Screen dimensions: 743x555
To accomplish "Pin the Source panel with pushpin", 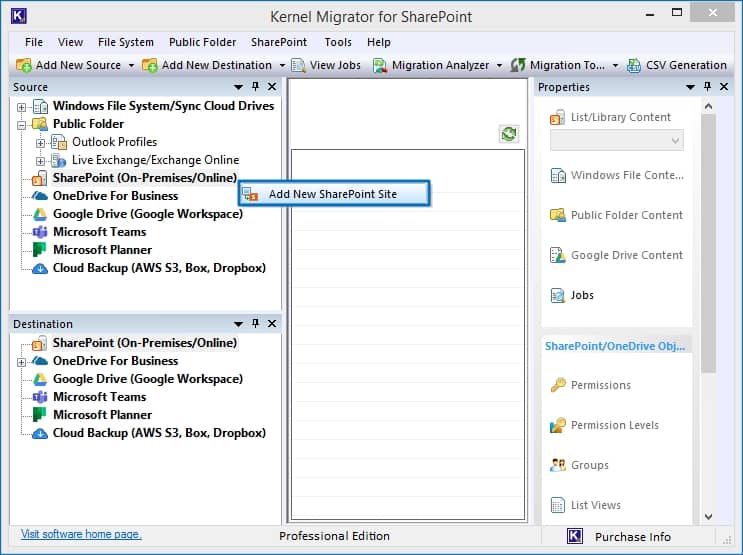I will pos(255,86).
